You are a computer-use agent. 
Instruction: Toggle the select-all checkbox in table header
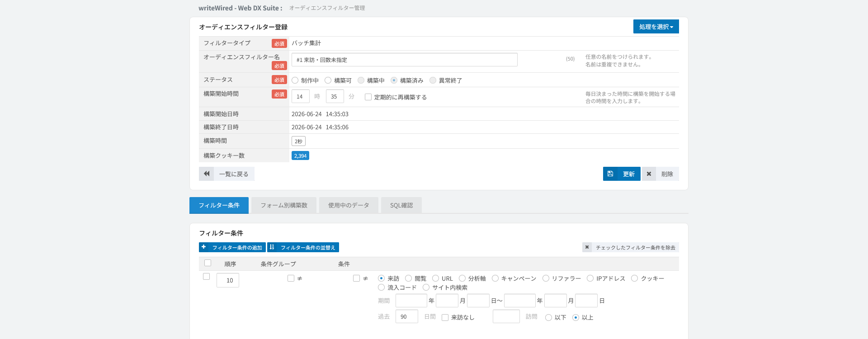click(x=208, y=263)
